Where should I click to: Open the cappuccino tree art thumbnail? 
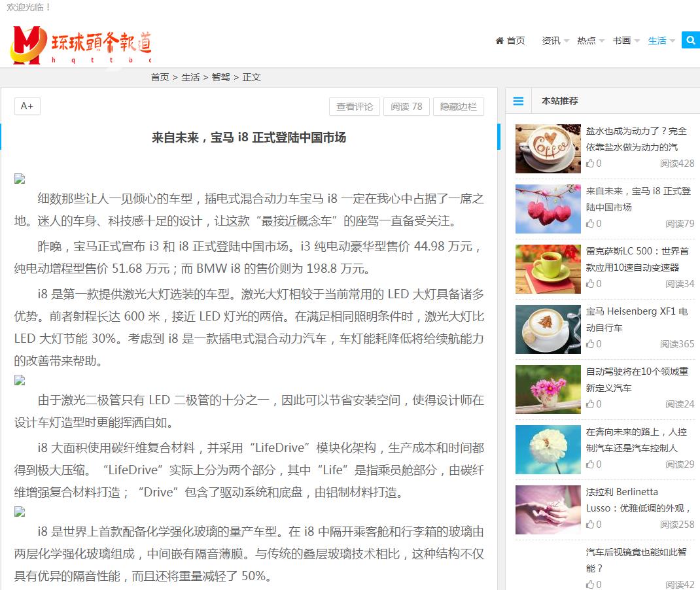point(548,330)
